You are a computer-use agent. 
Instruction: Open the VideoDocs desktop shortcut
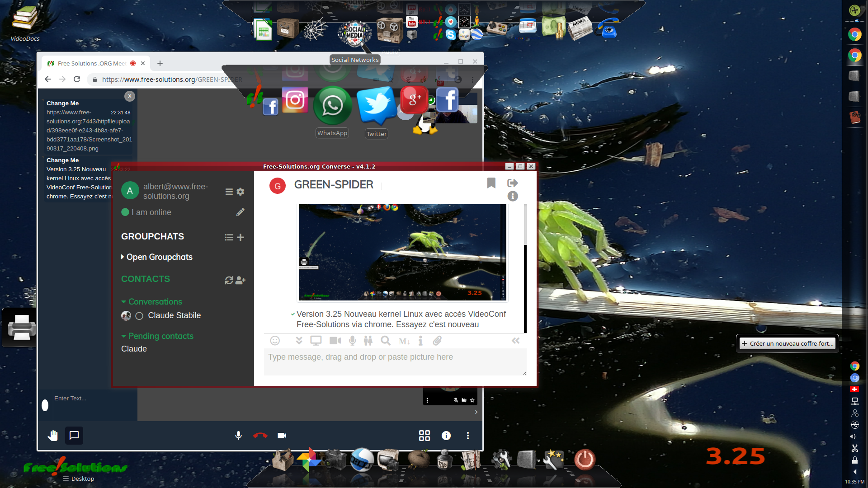click(25, 23)
